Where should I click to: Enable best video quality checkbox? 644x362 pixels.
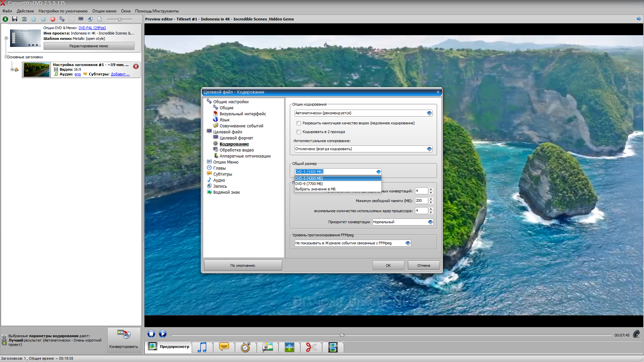(x=299, y=123)
